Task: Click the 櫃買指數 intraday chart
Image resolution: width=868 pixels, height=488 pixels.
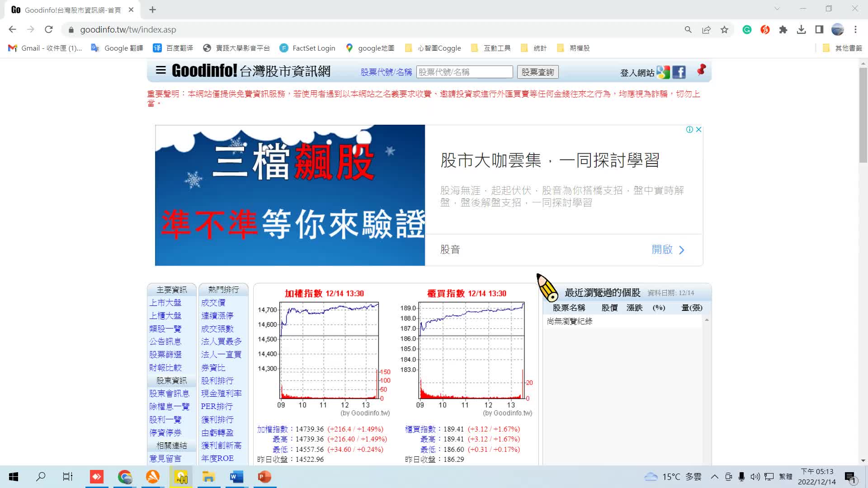Action: [467, 352]
